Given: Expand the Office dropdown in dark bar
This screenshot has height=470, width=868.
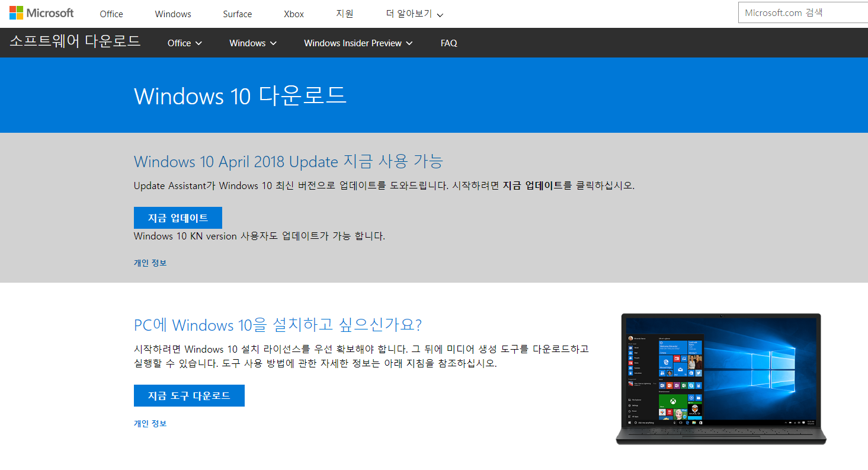Looking at the screenshot, I should pos(185,43).
